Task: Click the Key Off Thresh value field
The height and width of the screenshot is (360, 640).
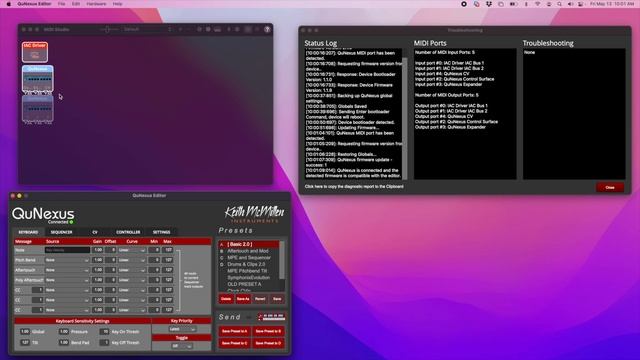Action: pos(105,342)
